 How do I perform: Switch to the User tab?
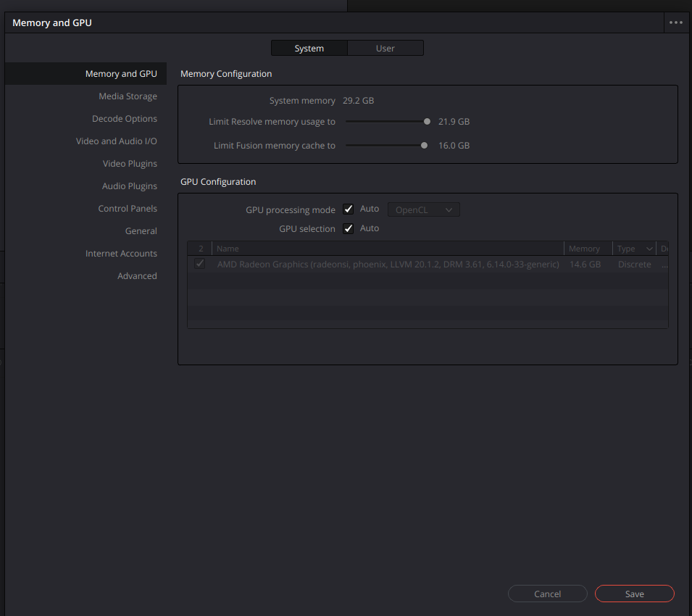385,49
